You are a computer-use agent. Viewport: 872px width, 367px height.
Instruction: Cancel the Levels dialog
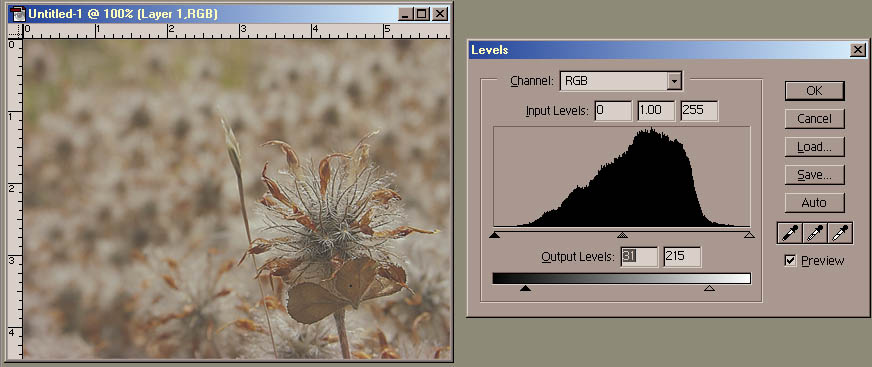tap(814, 118)
